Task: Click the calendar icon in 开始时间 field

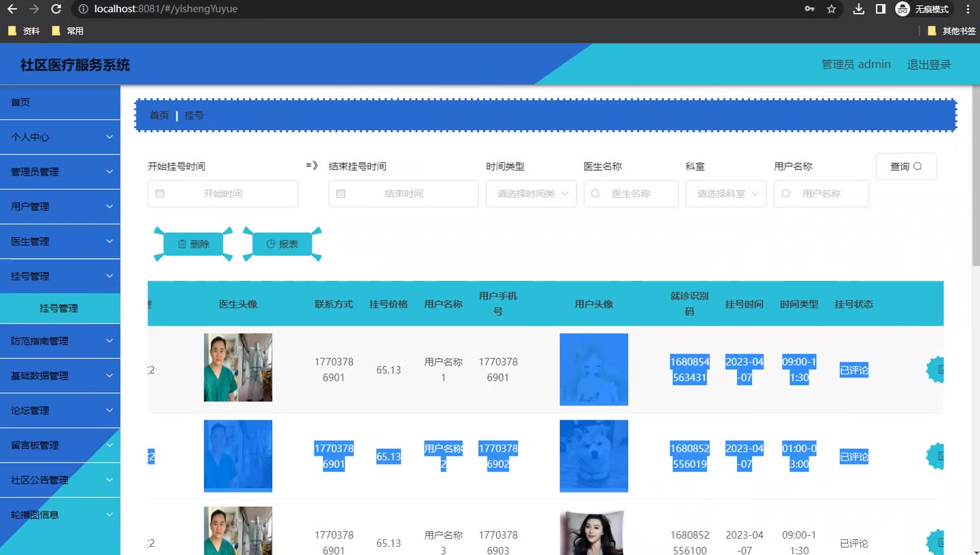Action: (160, 194)
